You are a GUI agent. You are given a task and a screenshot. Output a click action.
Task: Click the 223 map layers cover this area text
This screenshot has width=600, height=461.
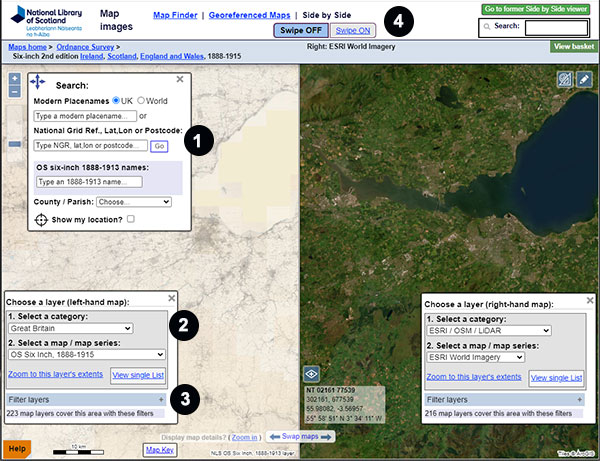80,414
